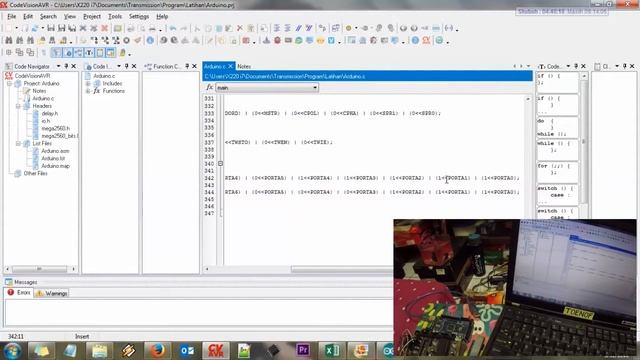Toggle the T code templates panel button
The width and height of the screenshot is (640, 360).
click(89, 53)
